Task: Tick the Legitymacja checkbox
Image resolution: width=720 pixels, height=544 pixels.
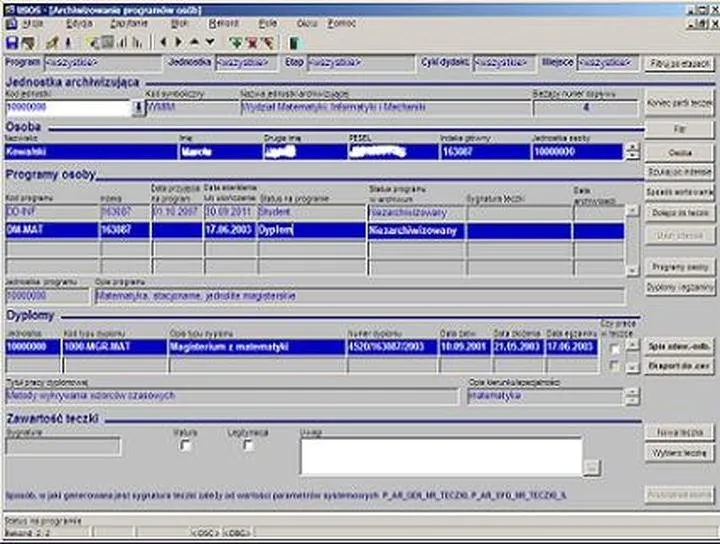Action: (248, 446)
